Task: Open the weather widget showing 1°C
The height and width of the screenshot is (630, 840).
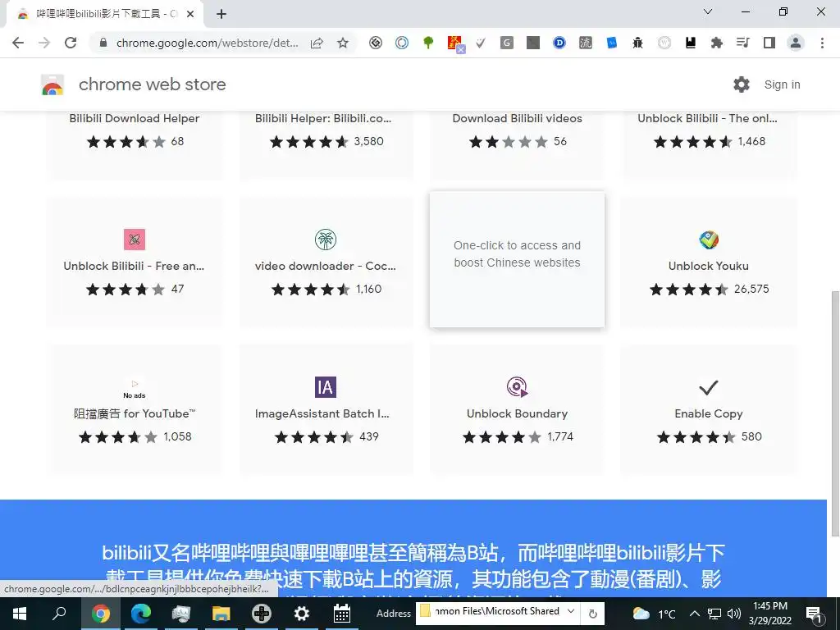Action: pyautogui.click(x=654, y=614)
